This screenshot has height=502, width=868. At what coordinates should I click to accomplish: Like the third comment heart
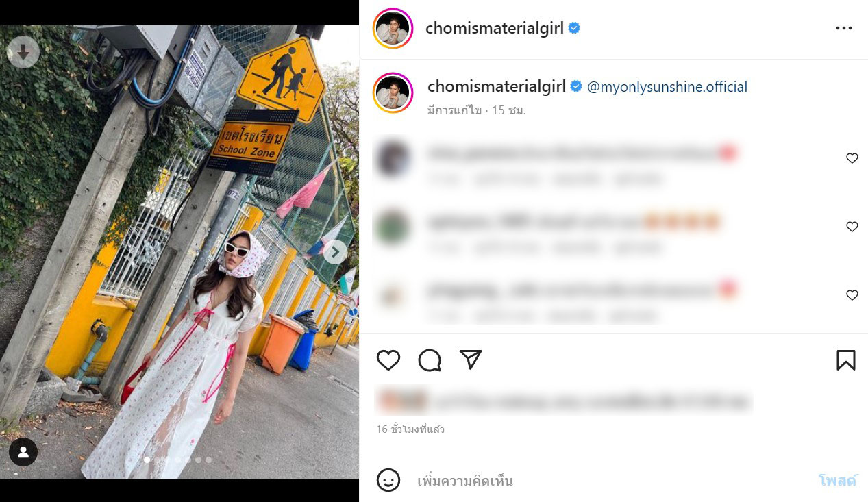[852, 295]
